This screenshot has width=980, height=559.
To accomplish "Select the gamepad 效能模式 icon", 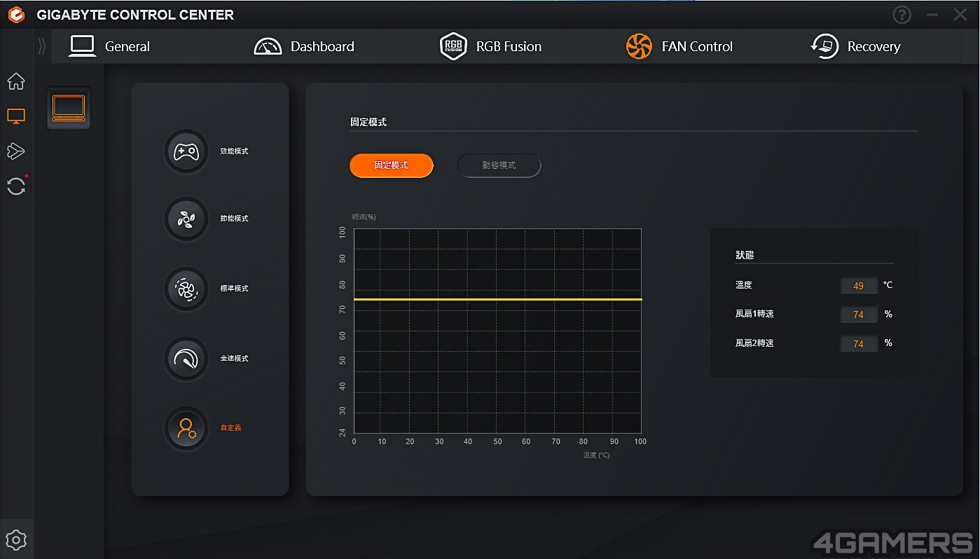I will tap(186, 151).
